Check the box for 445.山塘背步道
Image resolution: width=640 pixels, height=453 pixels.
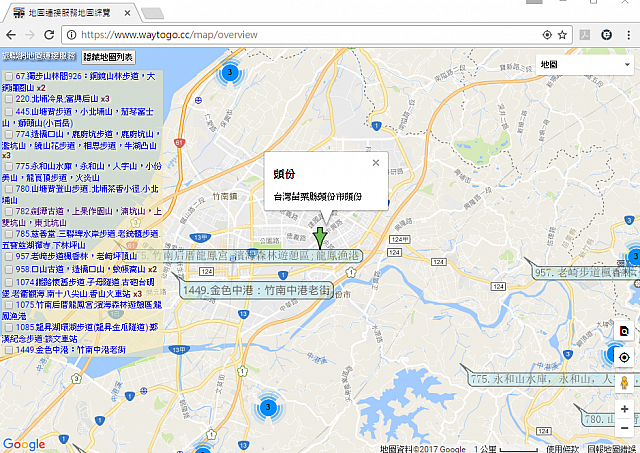(9, 112)
